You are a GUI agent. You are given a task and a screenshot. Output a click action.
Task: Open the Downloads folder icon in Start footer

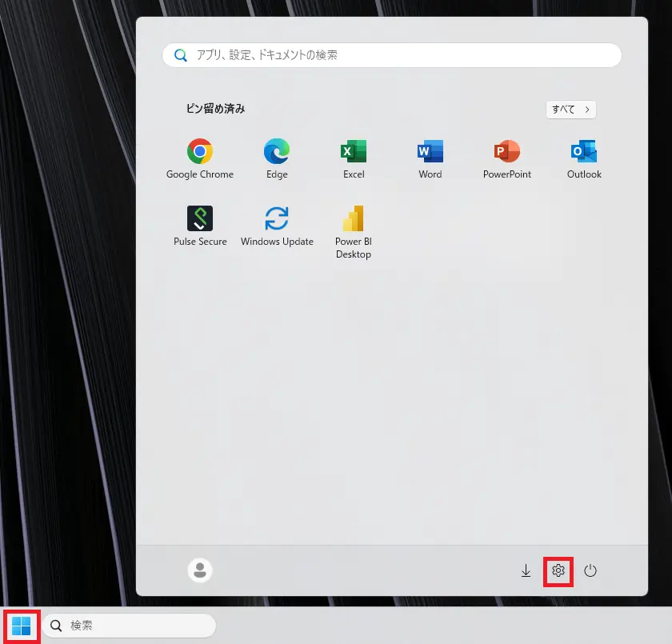pos(526,570)
